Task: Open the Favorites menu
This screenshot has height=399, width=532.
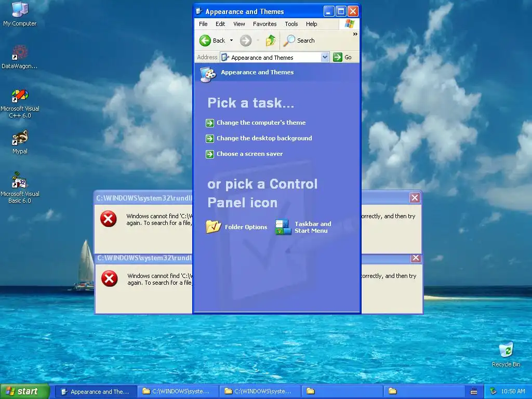Action: [264, 24]
